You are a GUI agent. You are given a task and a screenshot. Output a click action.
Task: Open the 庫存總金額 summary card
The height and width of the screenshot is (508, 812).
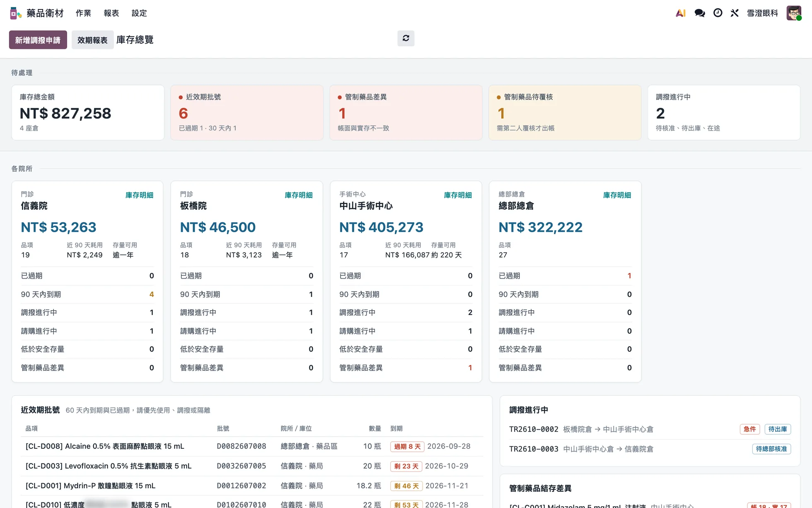88,112
